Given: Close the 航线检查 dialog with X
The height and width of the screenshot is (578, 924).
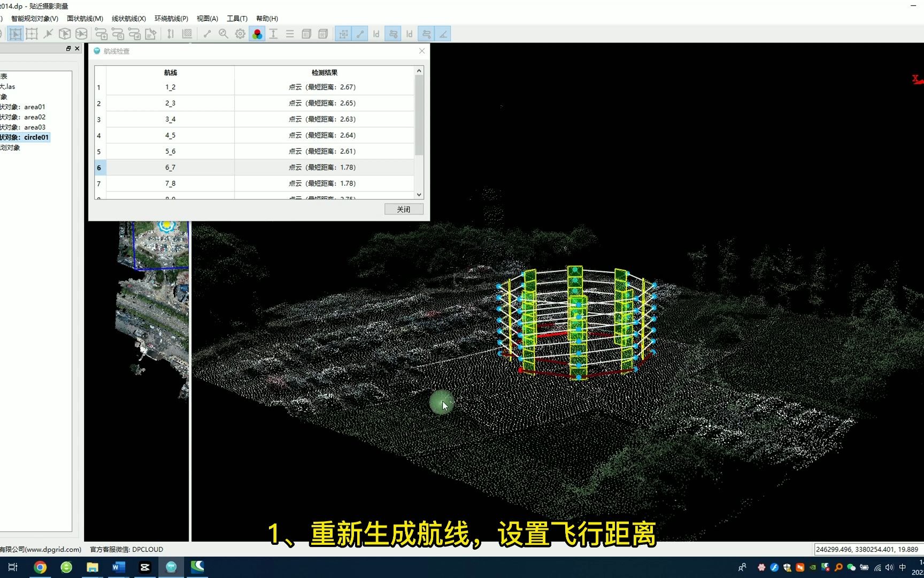Looking at the screenshot, I should click(422, 51).
